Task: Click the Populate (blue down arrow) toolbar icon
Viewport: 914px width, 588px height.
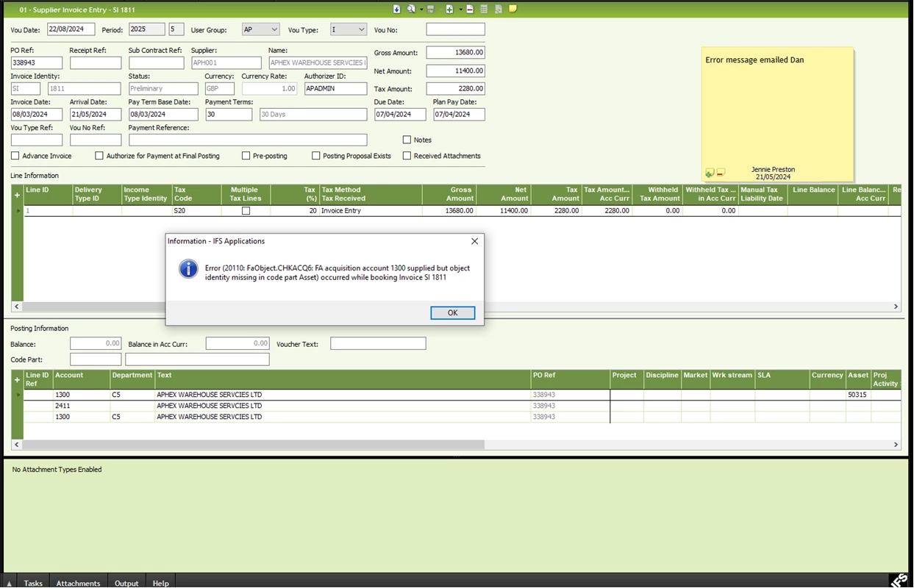Action: 397,9
